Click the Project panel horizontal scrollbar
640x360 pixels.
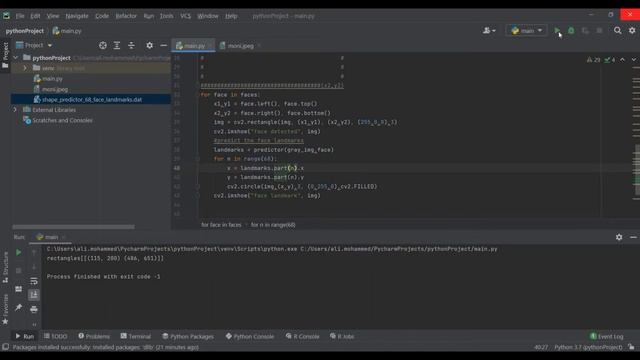(73, 227)
